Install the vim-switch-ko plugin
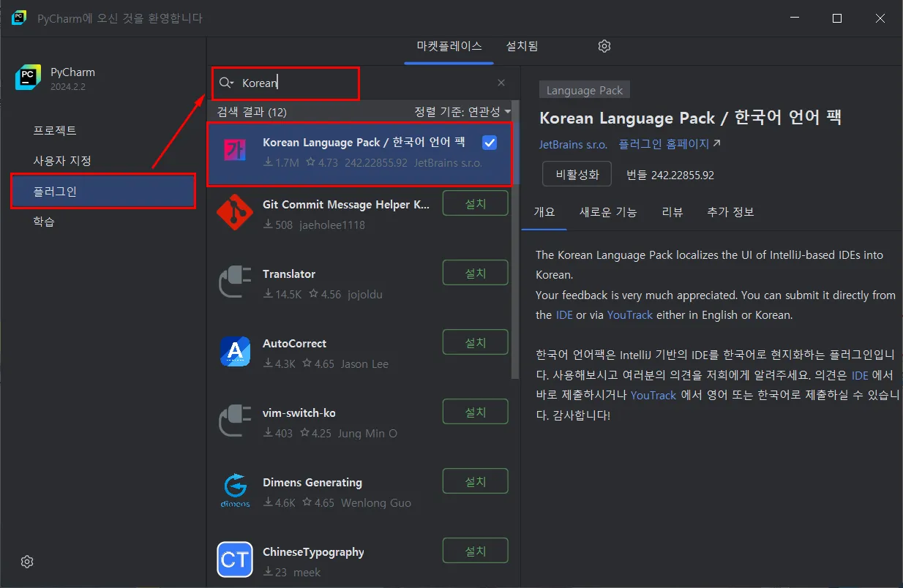The image size is (903, 588). [475, 412]
